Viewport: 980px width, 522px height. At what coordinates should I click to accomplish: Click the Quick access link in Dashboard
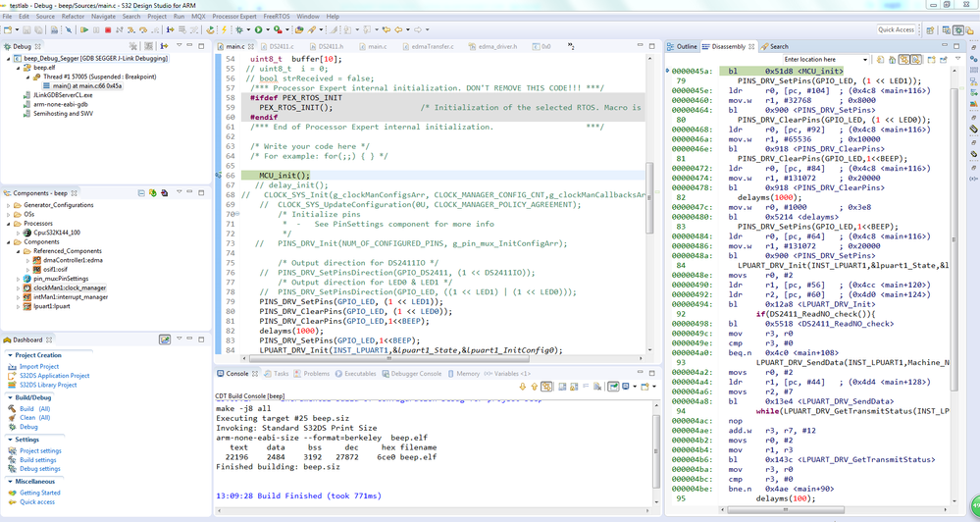tap(37, 502)
